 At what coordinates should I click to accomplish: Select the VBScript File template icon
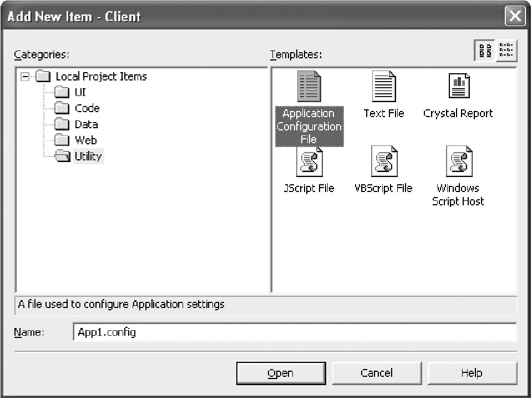pos(383,162)
